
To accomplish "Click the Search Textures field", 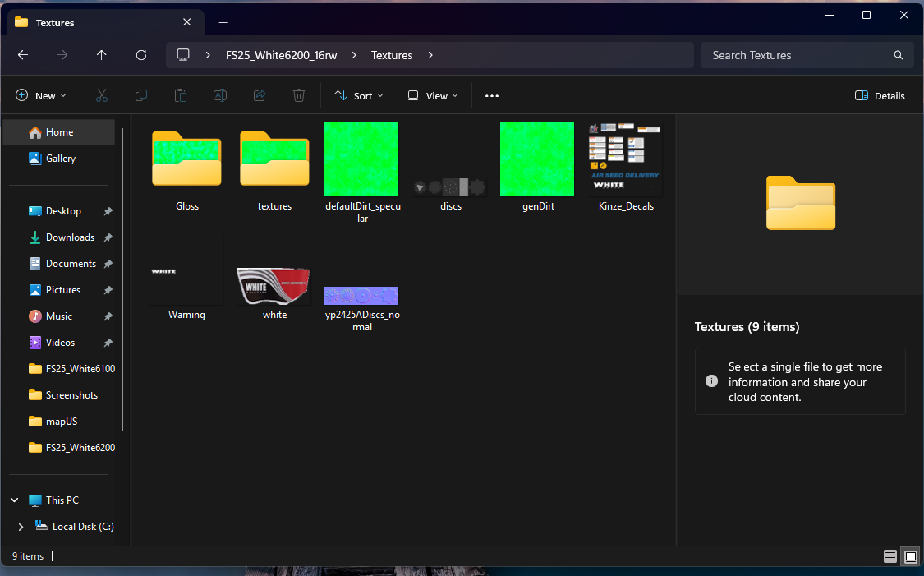I will (807, 55).
